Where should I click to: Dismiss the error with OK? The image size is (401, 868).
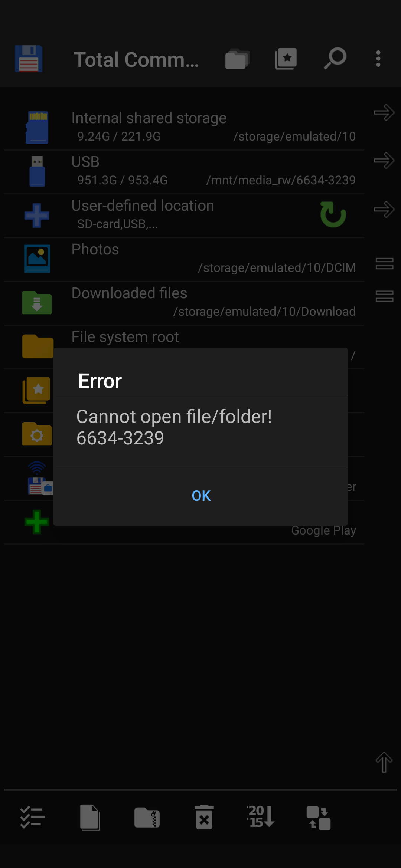pyautogui.click(x=201, y=496)
